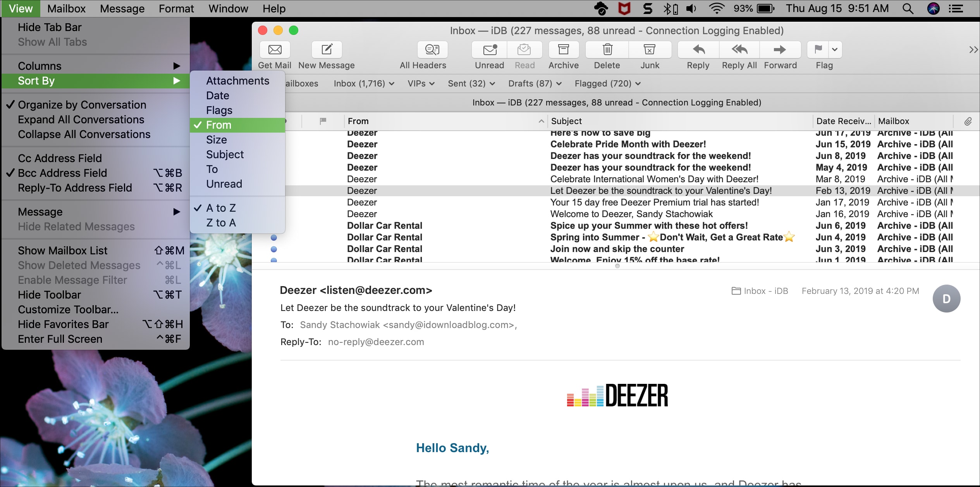Expand the Columns submenu
This screenshot has width=980, height=487.
pyautogui.click(x=96, y=66)
